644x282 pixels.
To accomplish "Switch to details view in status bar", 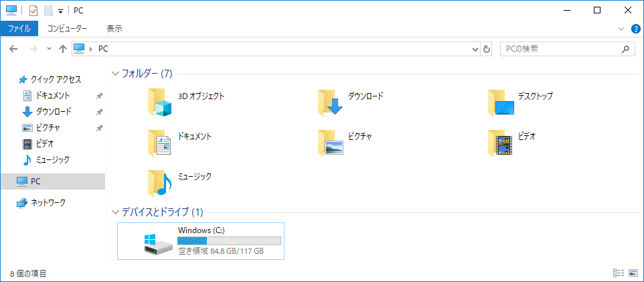I will click(619, 273).
